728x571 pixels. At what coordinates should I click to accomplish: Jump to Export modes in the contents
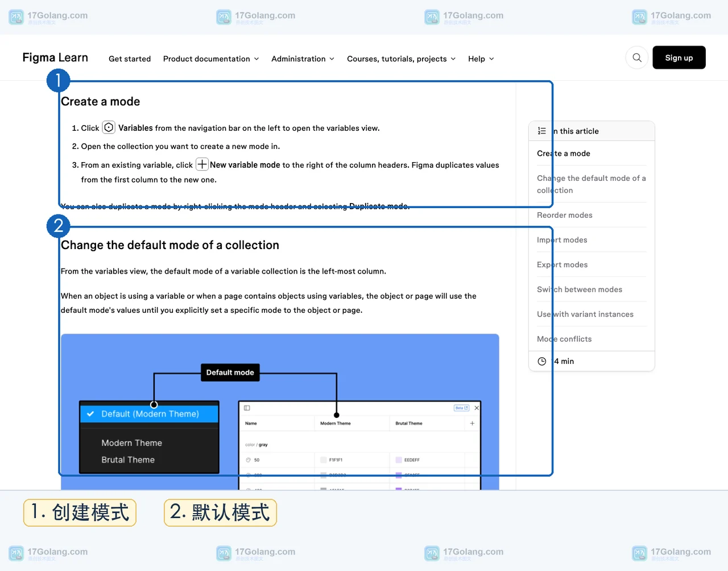click(x=562, y=264)
